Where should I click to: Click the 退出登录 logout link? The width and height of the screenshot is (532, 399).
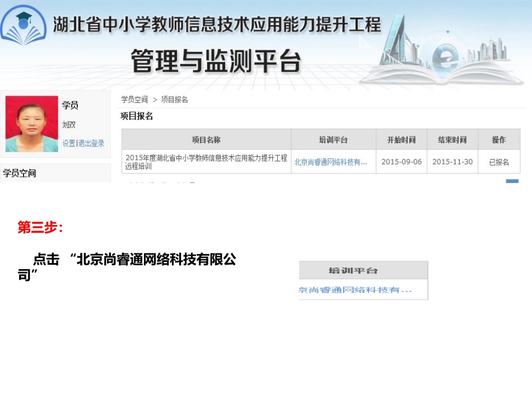[91, 143]
